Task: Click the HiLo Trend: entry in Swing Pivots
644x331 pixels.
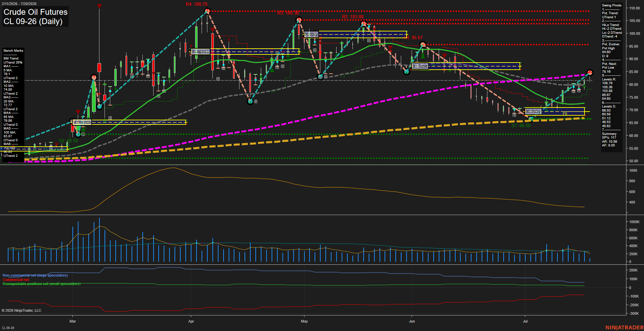Action: (x=611, y=25)
